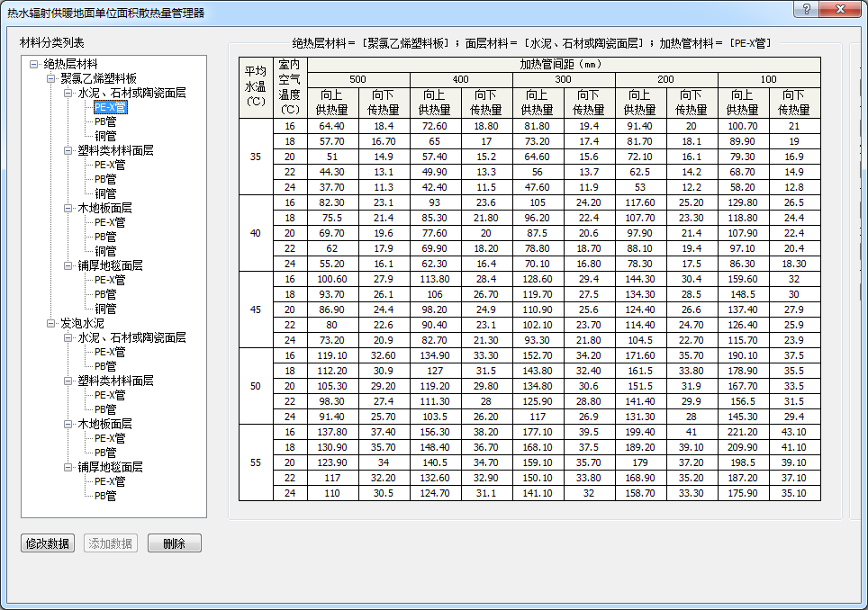This screenshot has width=868, height=610.
Task: Collapse the 绝热层材料 root tree node
Action: coord(34,64)
